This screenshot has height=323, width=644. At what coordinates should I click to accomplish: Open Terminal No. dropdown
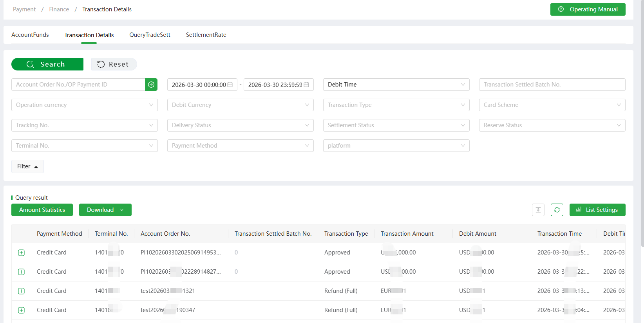(x=85, y=146)
